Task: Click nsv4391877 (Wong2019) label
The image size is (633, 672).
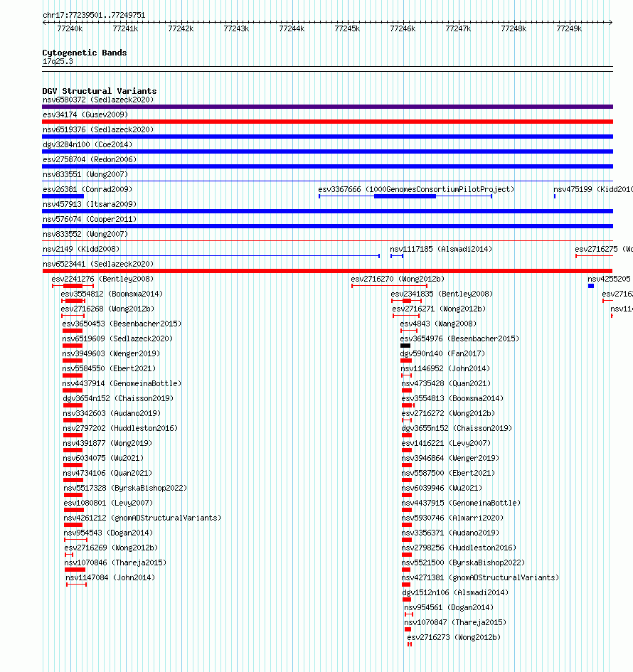Action: pyautogui.click(x=107, y=444)
